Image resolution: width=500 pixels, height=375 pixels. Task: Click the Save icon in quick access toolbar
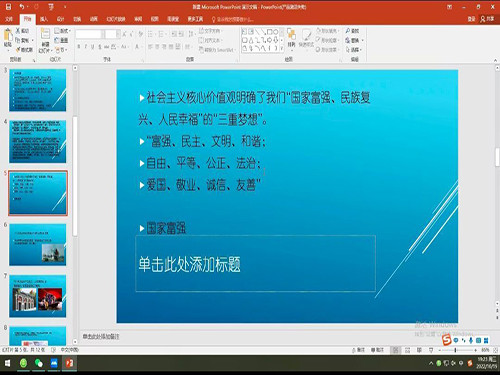tap(8, 6)
